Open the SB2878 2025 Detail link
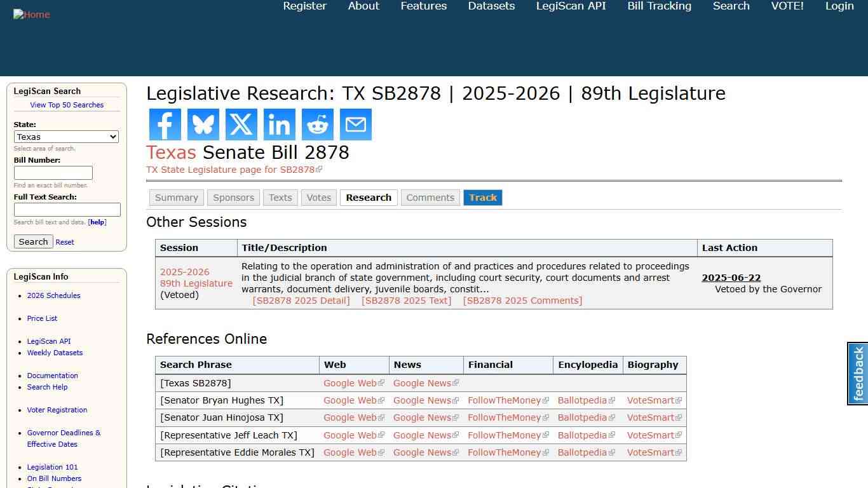Screen dimensions: 868x488 tap(301, 300)
